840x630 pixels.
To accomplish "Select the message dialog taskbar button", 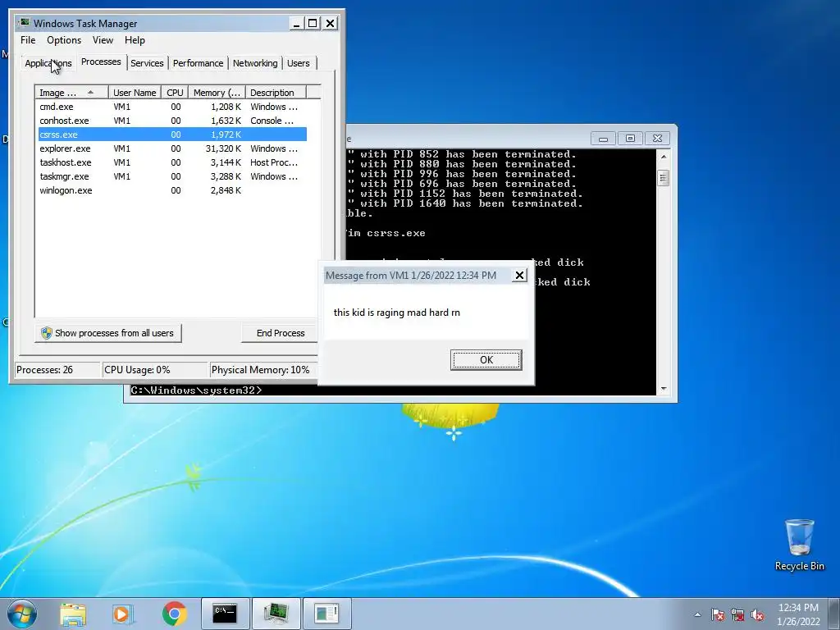I will (326, 614).
